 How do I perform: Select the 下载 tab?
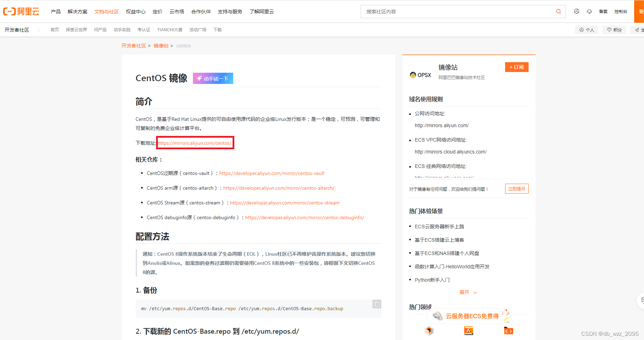tap(217, 30)
